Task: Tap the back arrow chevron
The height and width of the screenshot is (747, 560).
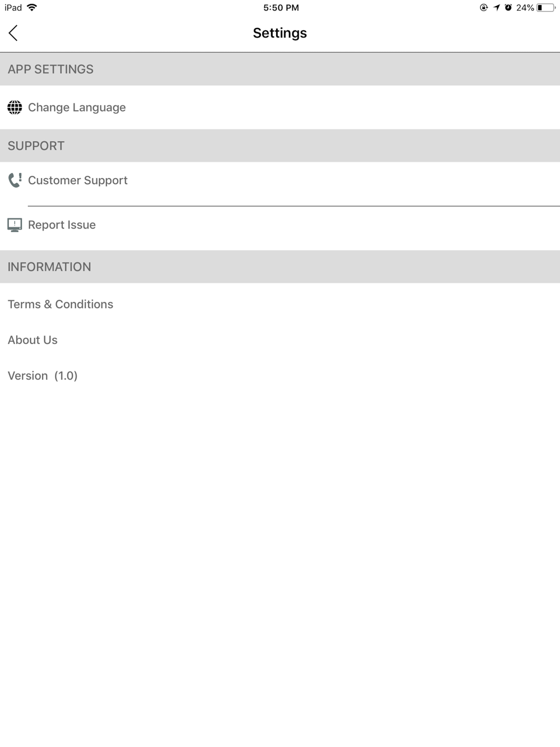Action: pyautogui.click(x=13, y=33)
